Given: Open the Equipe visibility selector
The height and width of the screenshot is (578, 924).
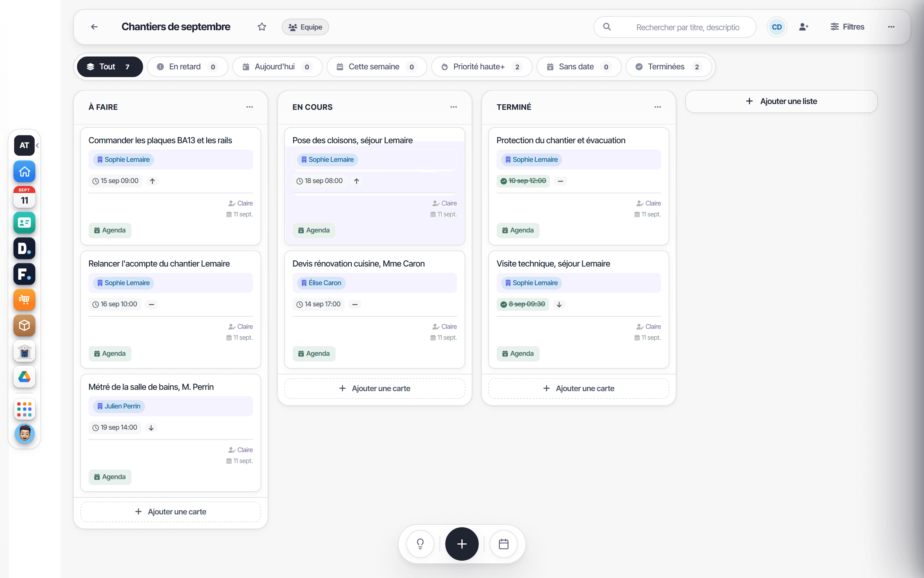Looking at the screenshot, I should pos(305,27).
